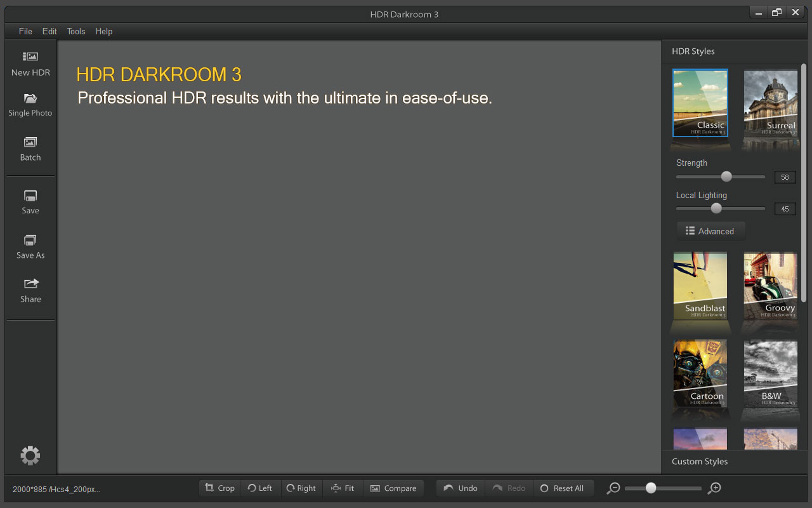Start a New HDR project
The width and height of the screenshot is (812, 508).
[x=30, y=64]
